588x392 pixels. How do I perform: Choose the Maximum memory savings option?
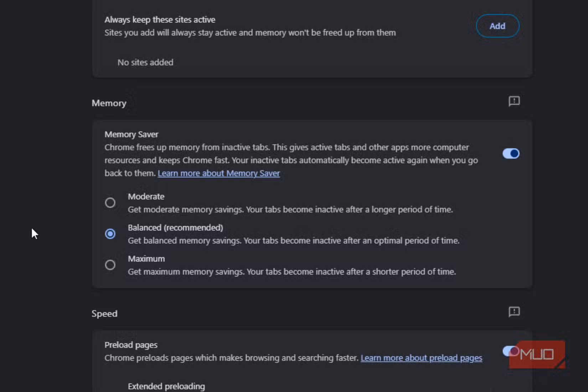point(110,265)
